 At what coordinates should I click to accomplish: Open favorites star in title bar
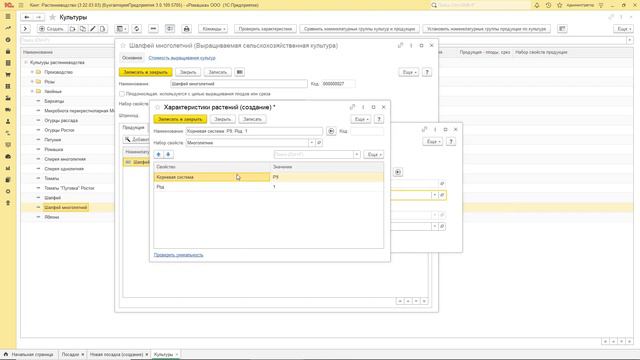(560, 5)
